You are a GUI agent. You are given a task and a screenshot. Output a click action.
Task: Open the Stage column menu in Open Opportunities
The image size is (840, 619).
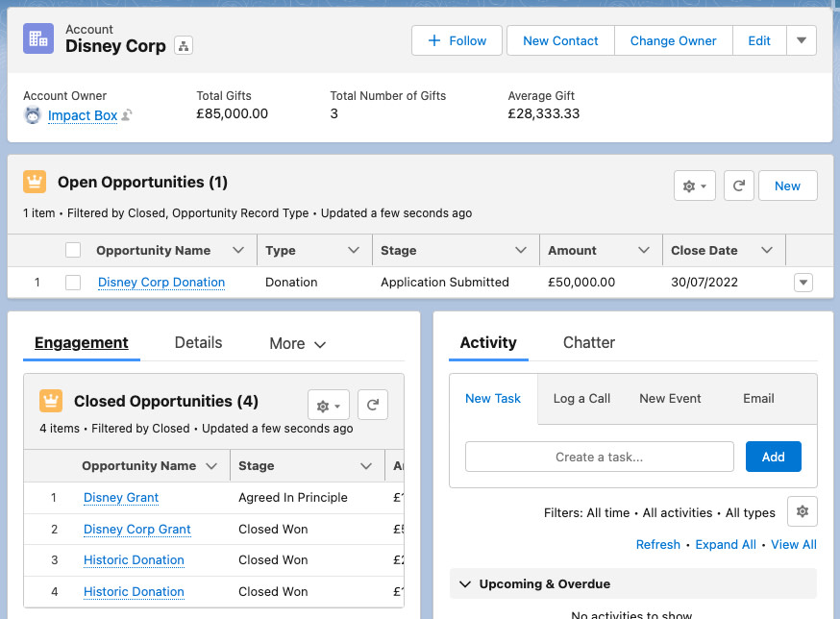click(x=521, y=250)
